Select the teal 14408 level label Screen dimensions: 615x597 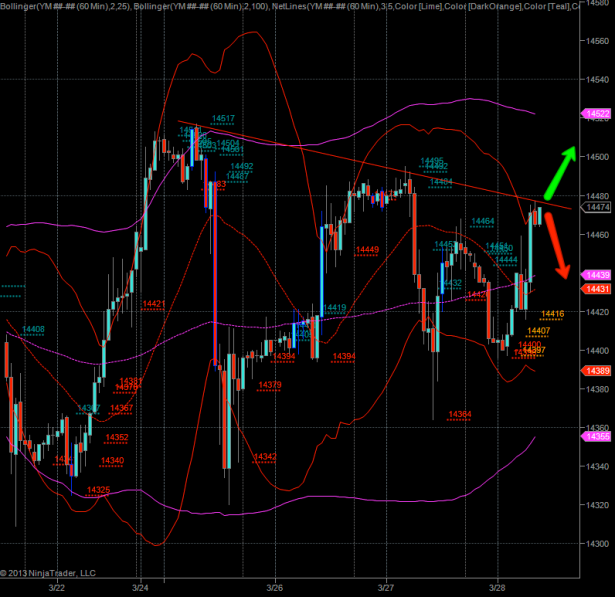click(x=33, y=329)
